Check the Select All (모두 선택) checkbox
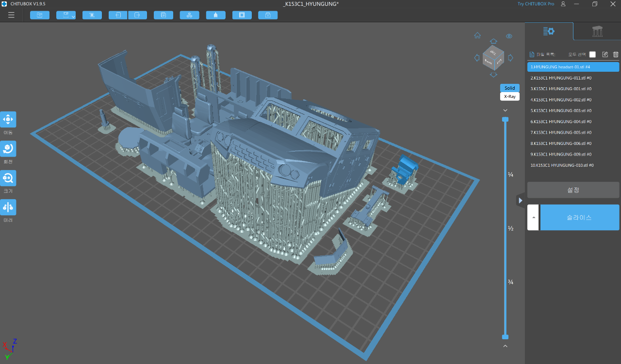 [592, 55]
